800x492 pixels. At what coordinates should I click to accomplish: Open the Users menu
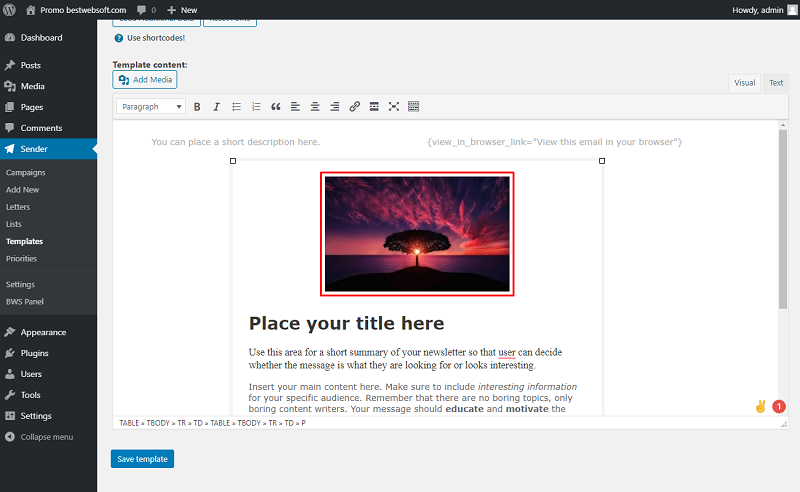(x=48, y=374)
